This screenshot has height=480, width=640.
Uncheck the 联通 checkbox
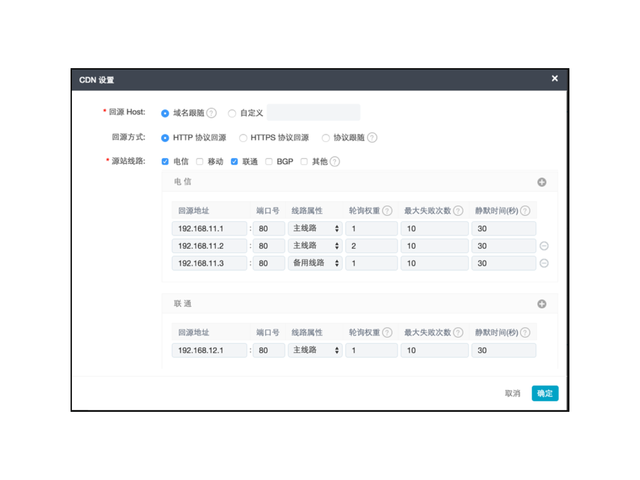tap(234, 162)
